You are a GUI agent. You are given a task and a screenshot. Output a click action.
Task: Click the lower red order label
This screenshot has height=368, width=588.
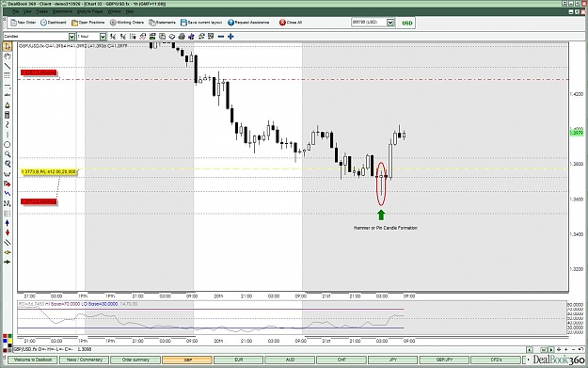[39, 201]
